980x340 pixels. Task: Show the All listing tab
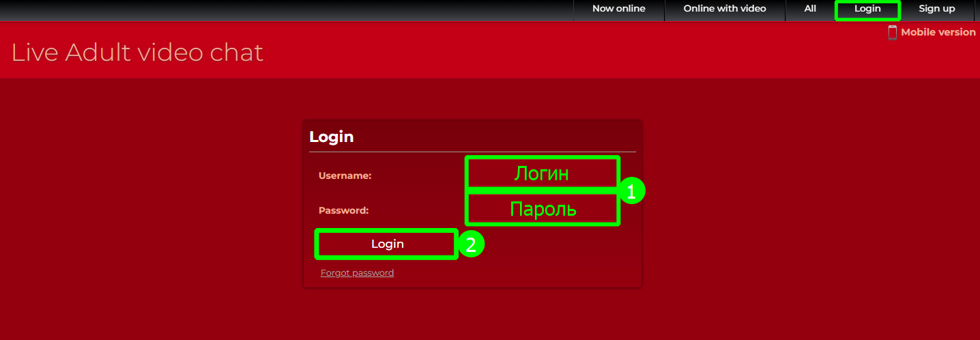tap(810, 9)
